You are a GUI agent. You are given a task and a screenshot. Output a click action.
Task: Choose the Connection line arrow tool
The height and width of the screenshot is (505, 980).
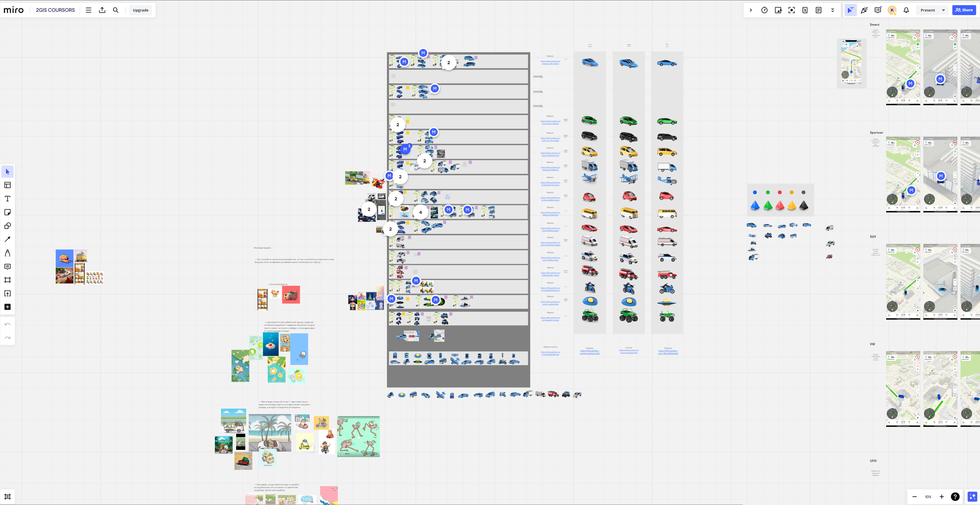point(7,239)
